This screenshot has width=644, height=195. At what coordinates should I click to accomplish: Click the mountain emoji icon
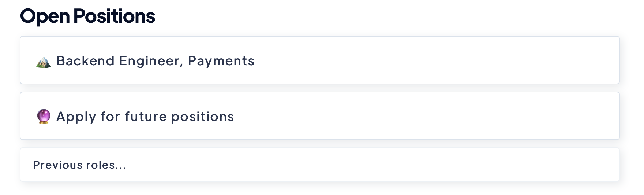click(43, 62)
